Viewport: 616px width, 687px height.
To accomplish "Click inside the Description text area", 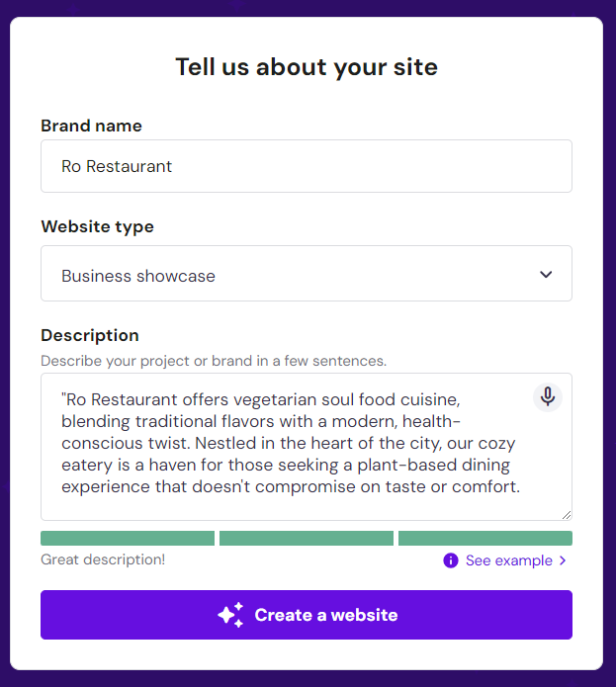I will point(287,445).
